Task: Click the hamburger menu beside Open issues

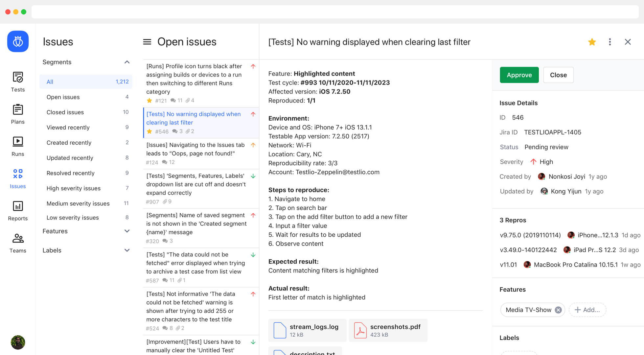Action: [147, 42]
